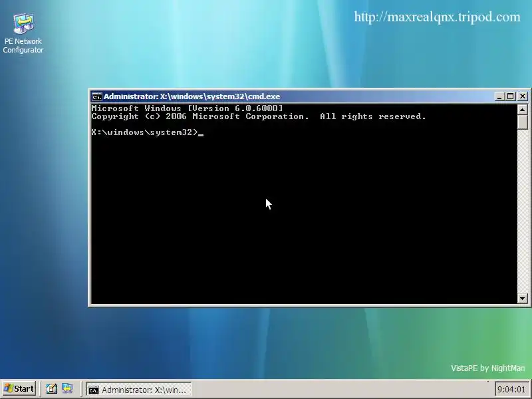Click the cmd.exe window title bar

tap(293, 96)
